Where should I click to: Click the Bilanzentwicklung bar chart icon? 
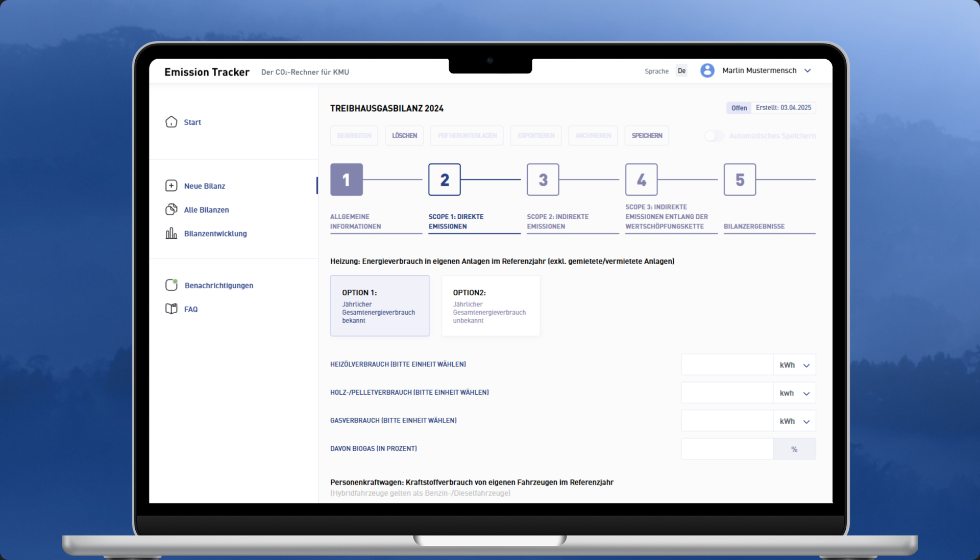(x=171, y=234)
